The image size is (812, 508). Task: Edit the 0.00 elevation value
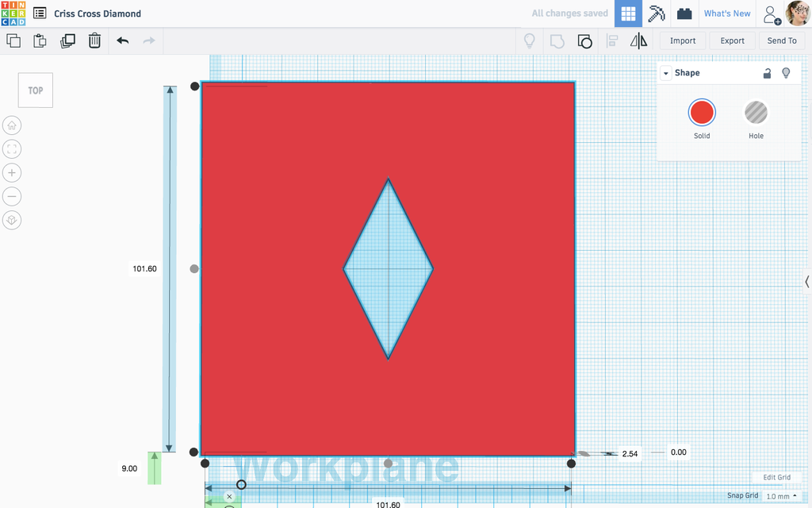click(679, 452)
